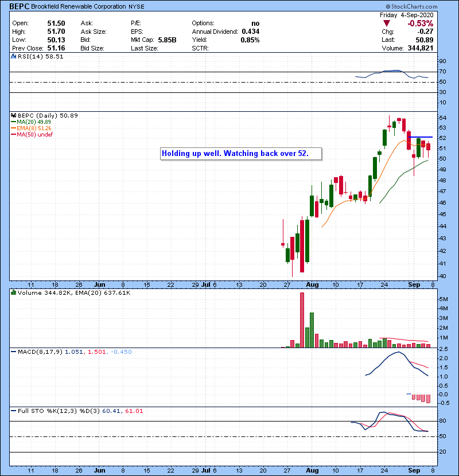Click the BEPC ticker symbol in header
The height and width of the screenshot is (476, 459).
19,6
